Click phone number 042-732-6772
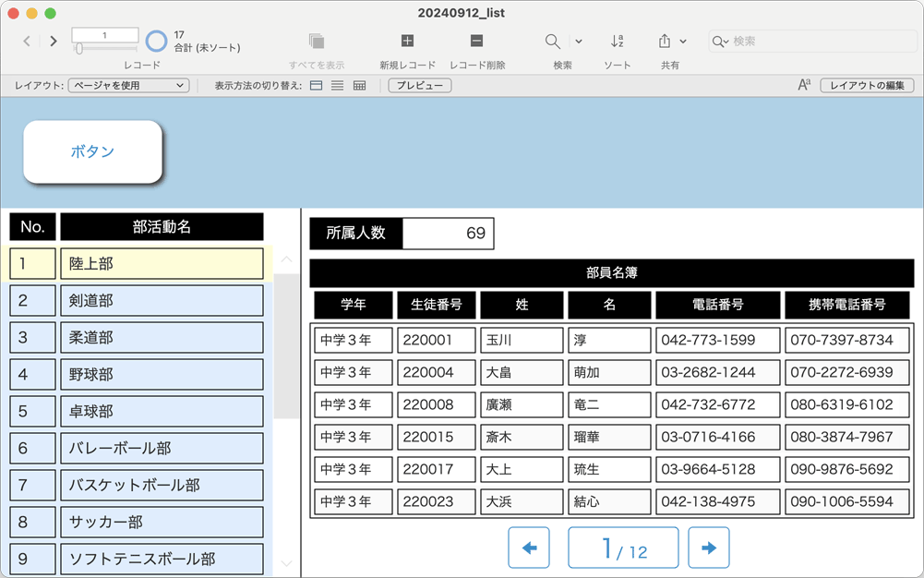924x578 pixels. 718,404
